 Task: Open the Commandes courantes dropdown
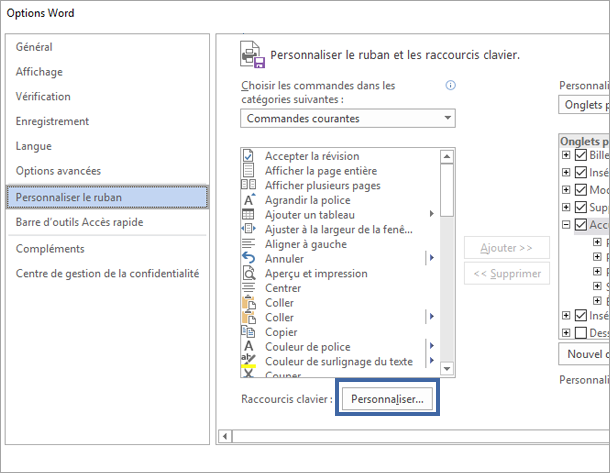coord(348,118)
